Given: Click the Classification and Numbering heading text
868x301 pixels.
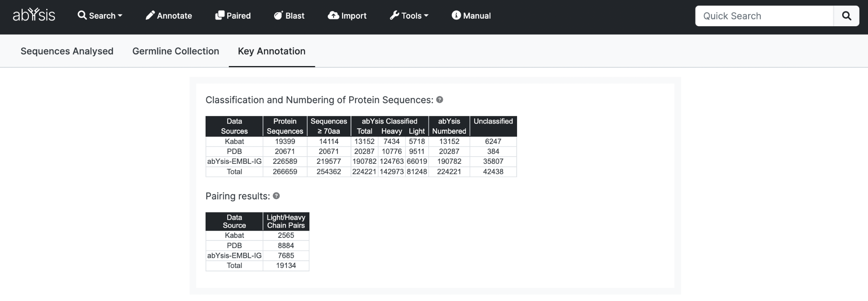Looking at the screenshot, I should coord(320,100).
